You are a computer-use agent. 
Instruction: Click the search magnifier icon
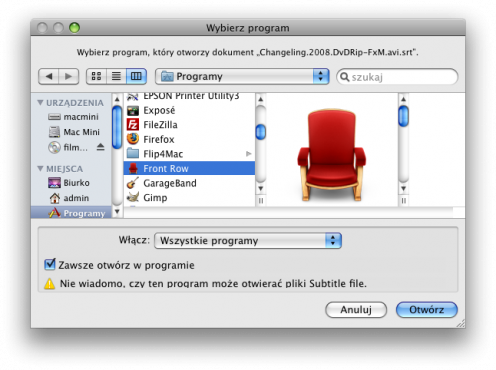(345, 77)
